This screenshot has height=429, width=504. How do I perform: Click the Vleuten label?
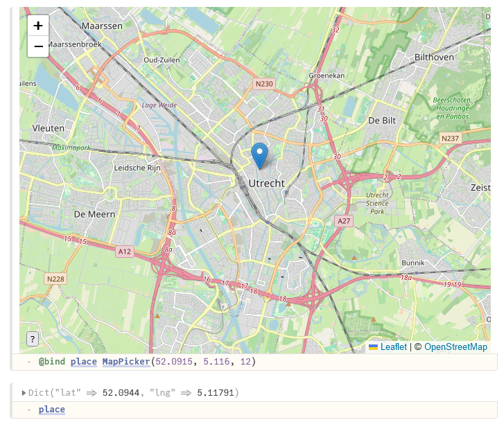click(x=49, y=128)
